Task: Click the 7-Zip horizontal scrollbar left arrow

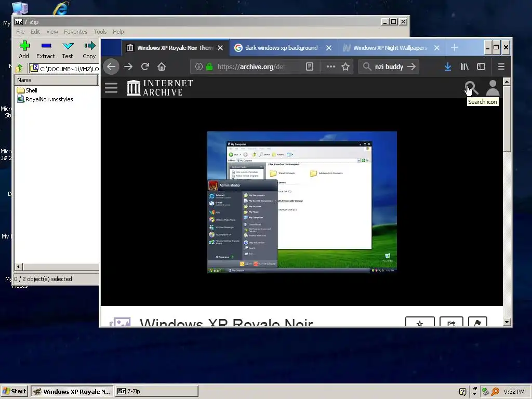Action: coord(19,267)
